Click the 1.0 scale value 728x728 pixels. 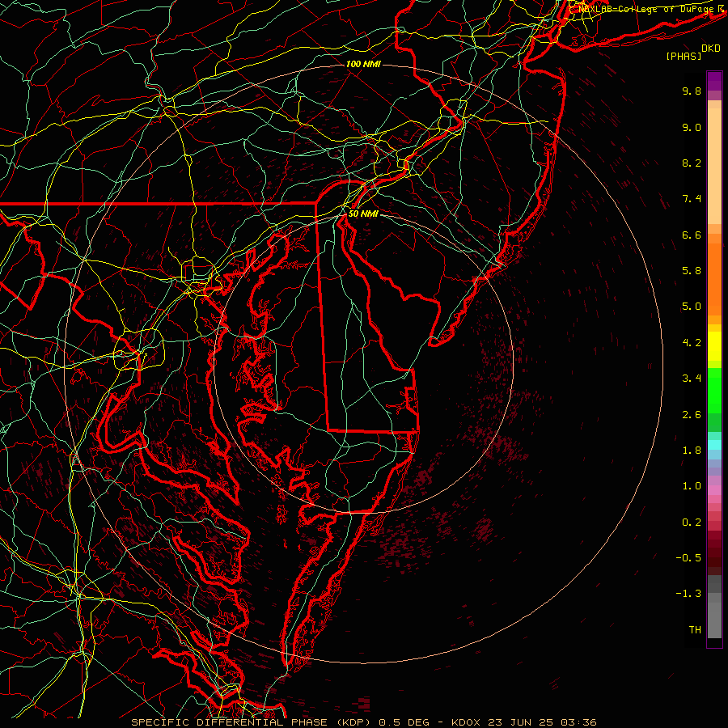tap(692, 486)
